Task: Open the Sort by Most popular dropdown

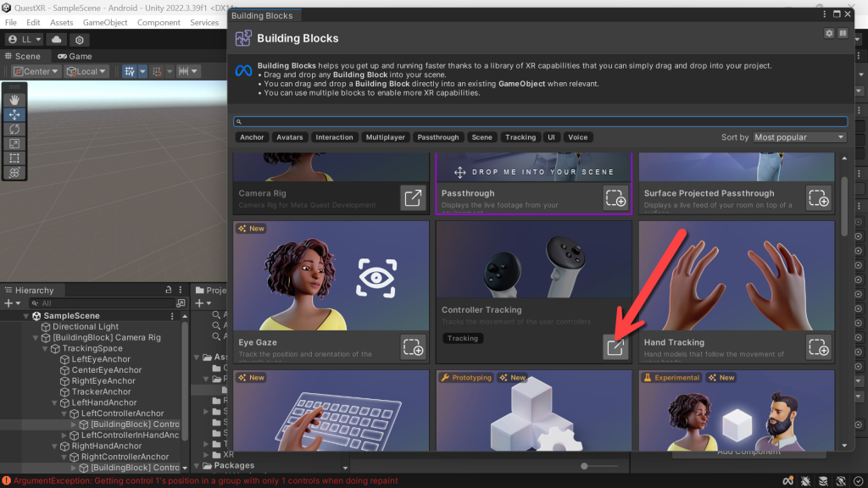Action: 799,137
